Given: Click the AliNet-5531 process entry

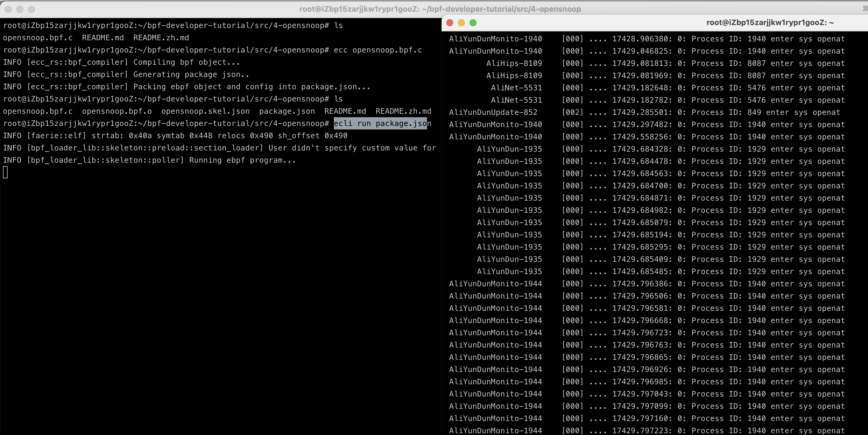Looking at the screenshot, I should tap(516, 88).
